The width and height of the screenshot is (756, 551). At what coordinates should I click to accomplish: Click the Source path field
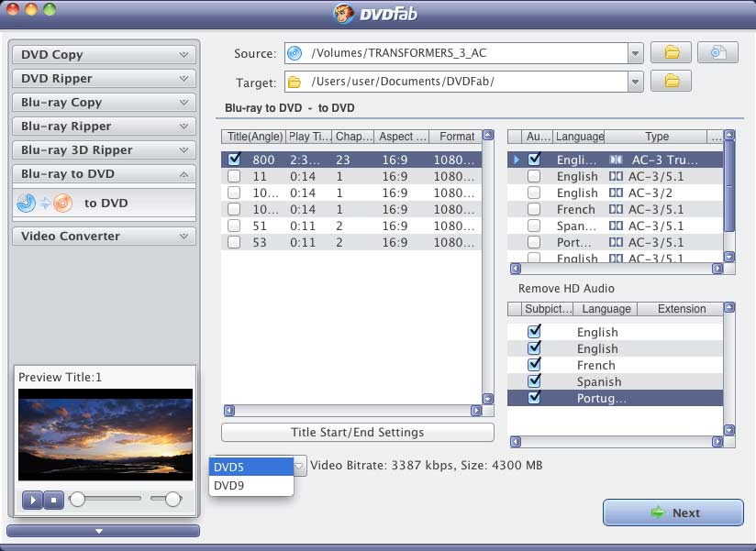pos(456,53)
